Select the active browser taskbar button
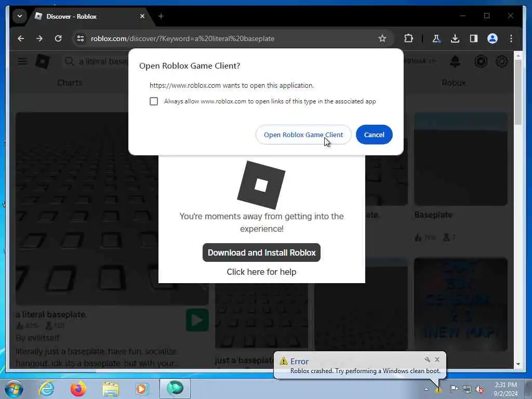This screenshot has height=399, width=532. 175,388
